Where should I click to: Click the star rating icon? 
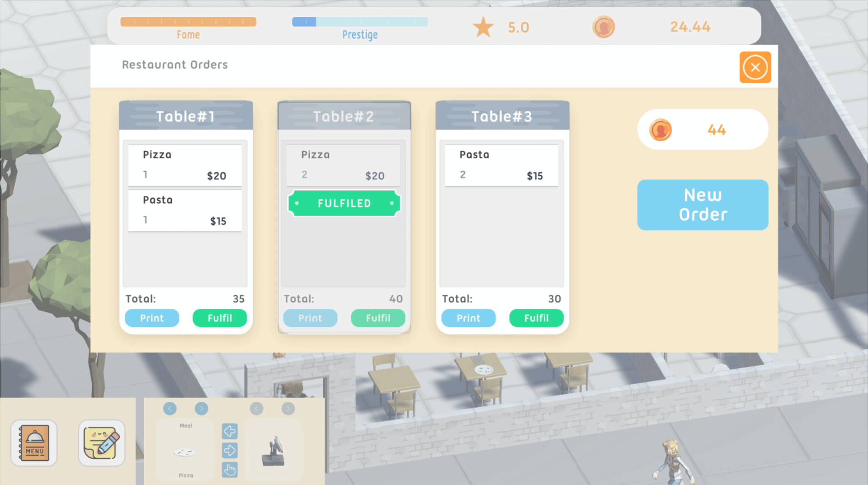pos(483,27)
